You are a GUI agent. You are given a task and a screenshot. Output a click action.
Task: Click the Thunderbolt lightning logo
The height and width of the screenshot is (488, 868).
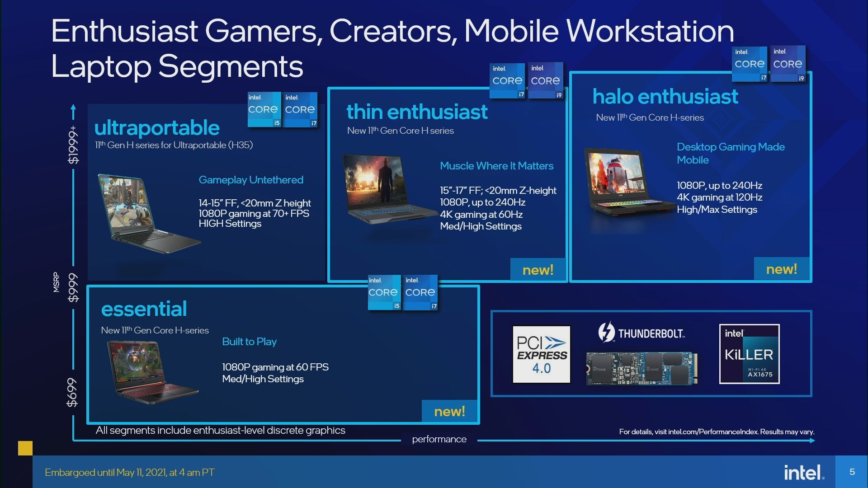[606, 332]
